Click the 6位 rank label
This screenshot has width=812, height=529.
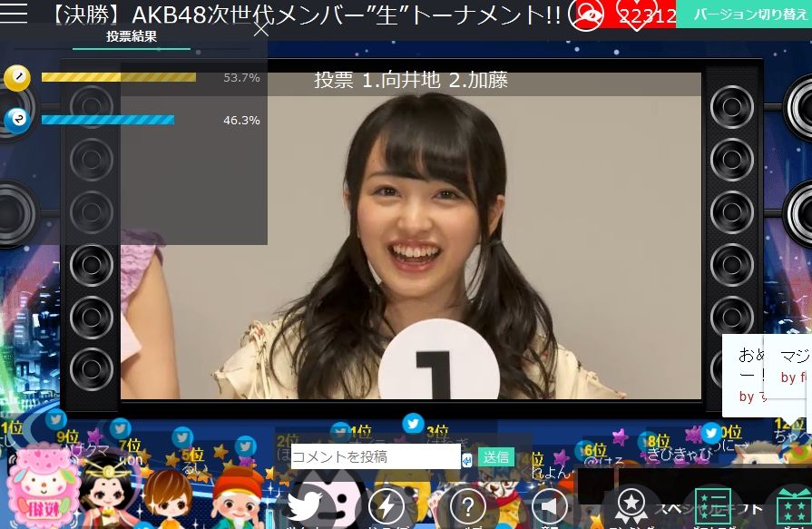click(x=595, y=450)
